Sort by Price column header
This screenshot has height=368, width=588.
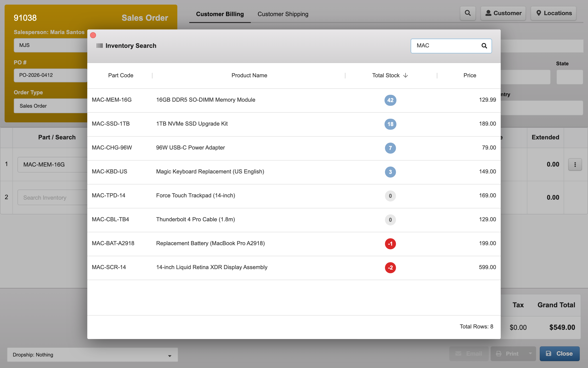(470, 75)
